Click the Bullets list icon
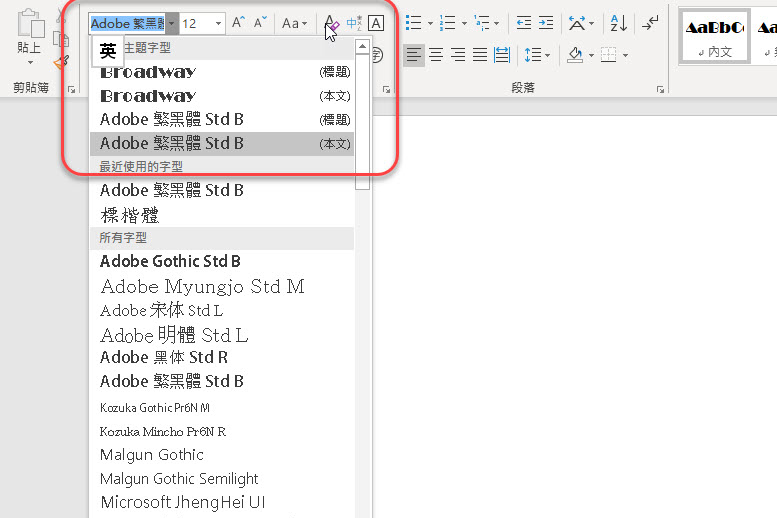 click(x=413, y=23)
